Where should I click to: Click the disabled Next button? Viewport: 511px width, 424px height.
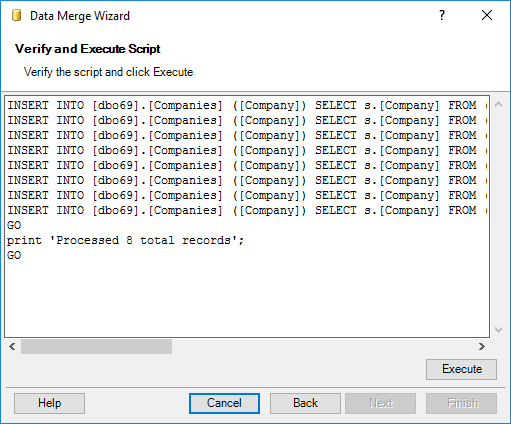380,403
